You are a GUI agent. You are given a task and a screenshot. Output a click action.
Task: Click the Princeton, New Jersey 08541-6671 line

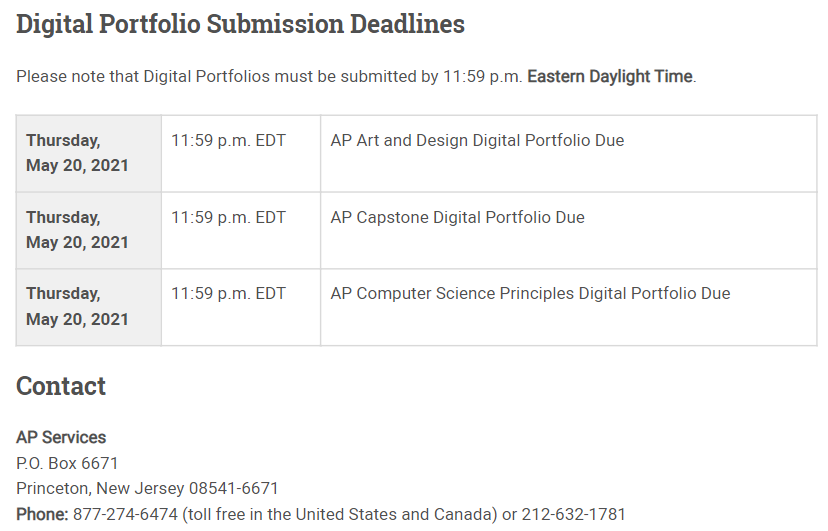click(147, 489)
